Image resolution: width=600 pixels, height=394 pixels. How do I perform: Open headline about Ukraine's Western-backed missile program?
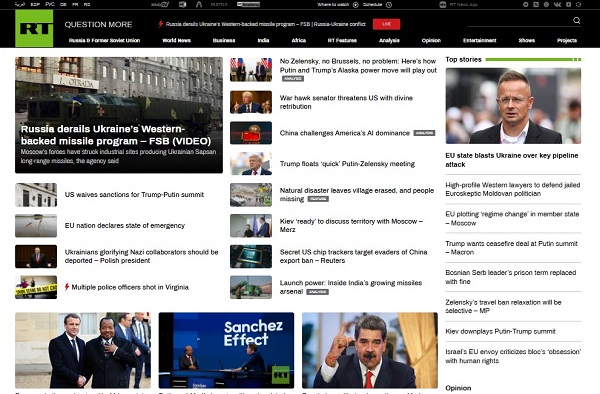tap(116, 135)
